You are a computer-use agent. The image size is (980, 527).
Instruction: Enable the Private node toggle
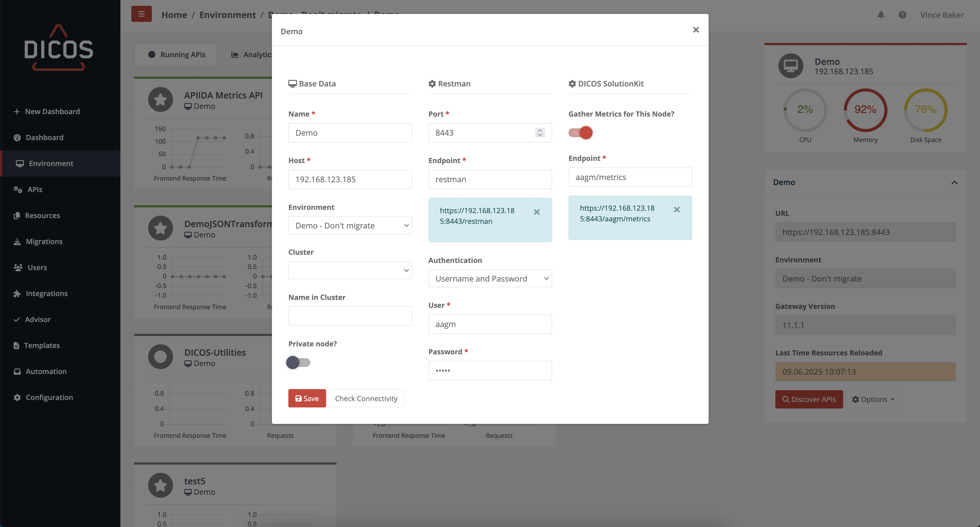(298, 363)
